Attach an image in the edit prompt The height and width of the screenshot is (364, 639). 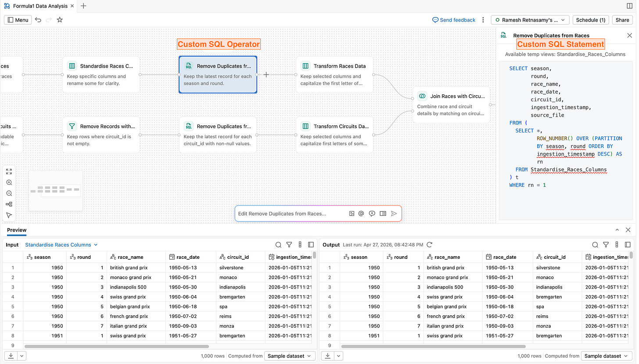click(352, 214)
